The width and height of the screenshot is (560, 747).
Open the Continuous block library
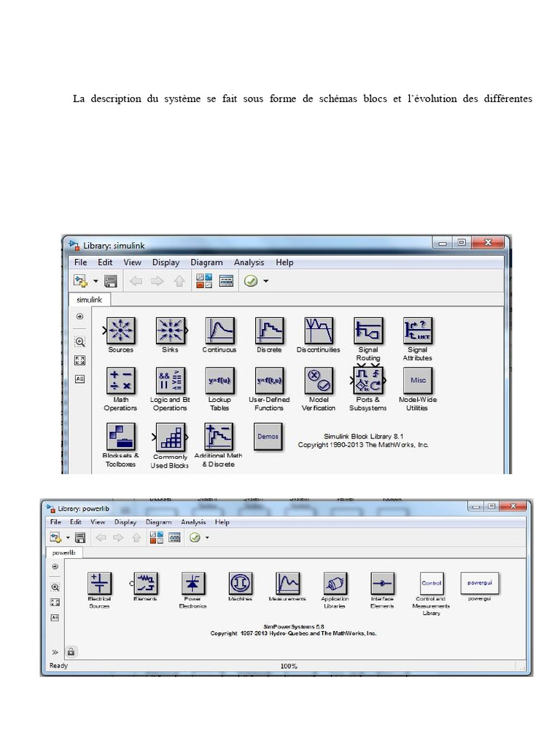pyautogui.click(x=219, y=330)
